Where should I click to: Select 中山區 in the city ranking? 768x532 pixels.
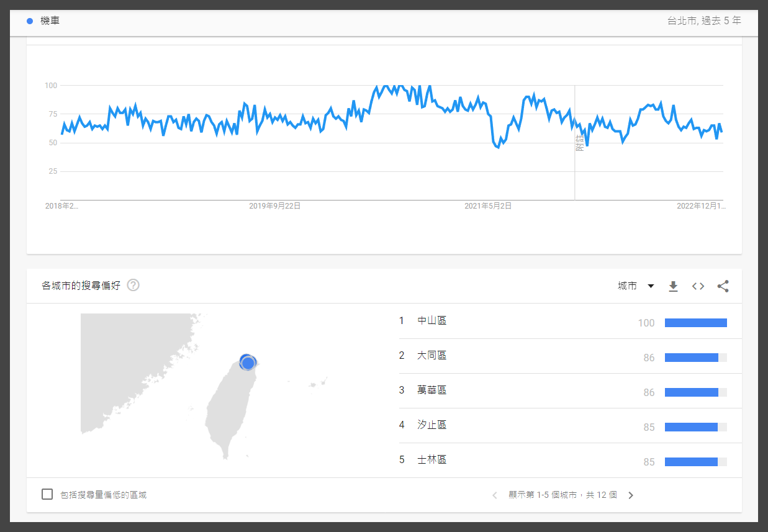tap(431, 321)
